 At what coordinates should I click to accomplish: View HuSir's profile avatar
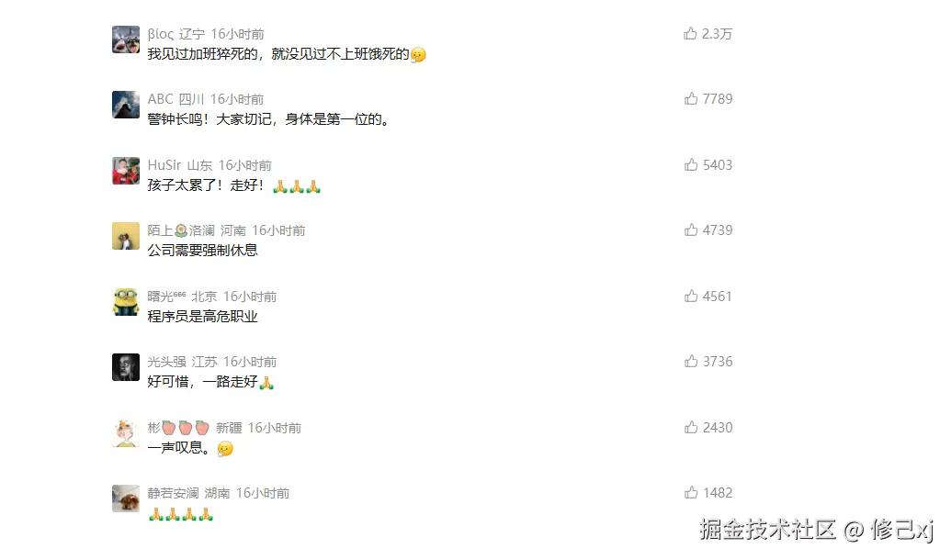tap(126, 171)
